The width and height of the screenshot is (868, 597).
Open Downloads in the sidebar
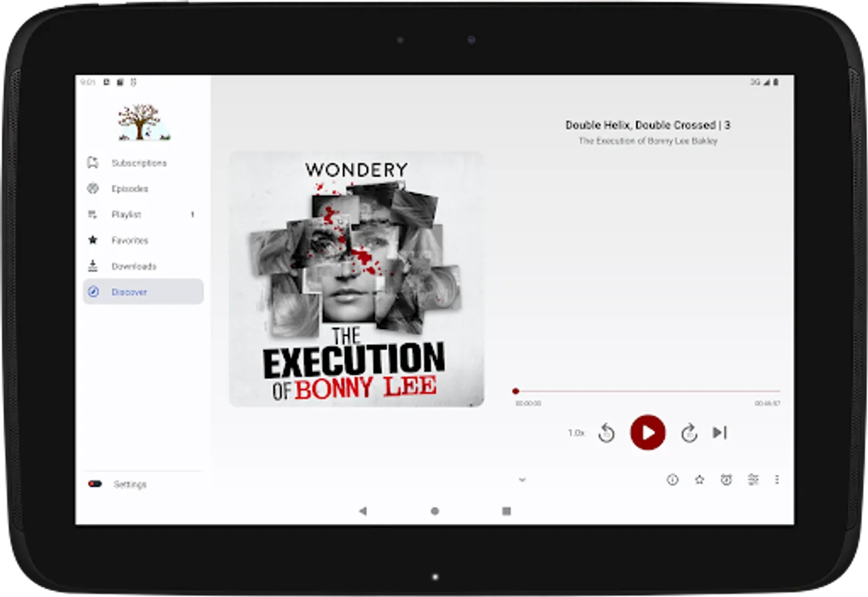[x=143, y=266]
